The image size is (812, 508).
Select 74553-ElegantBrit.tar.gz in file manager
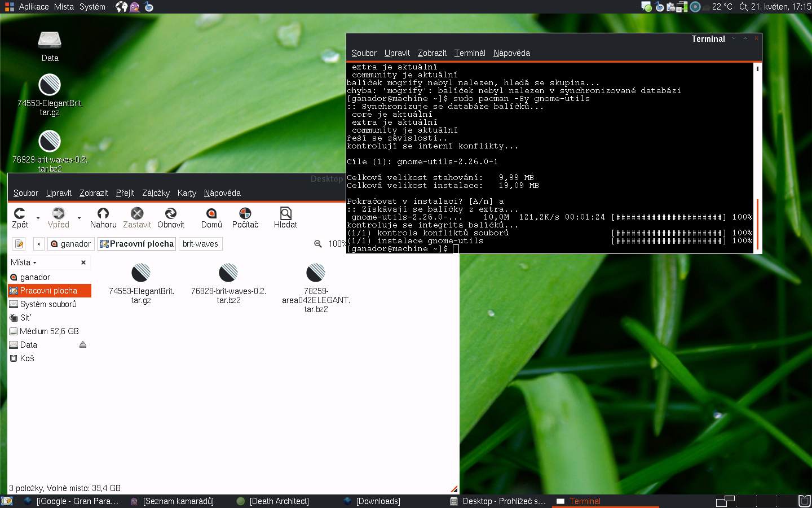[141, 283]
